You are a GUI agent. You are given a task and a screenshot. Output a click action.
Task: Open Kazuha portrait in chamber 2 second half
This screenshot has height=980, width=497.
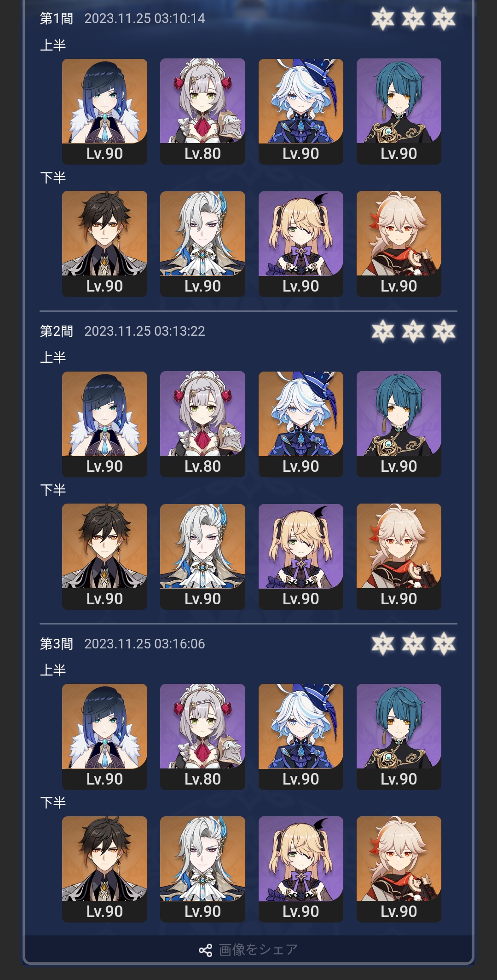(399, 556)
